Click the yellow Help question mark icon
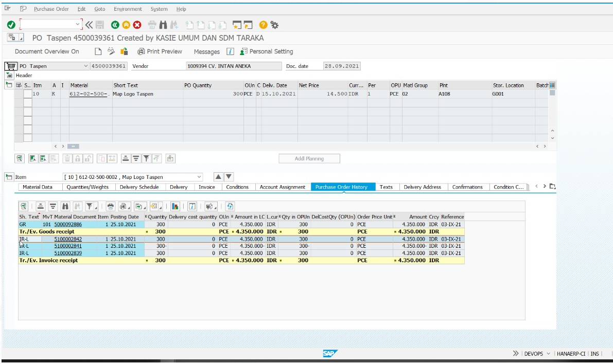 (263, 25)
